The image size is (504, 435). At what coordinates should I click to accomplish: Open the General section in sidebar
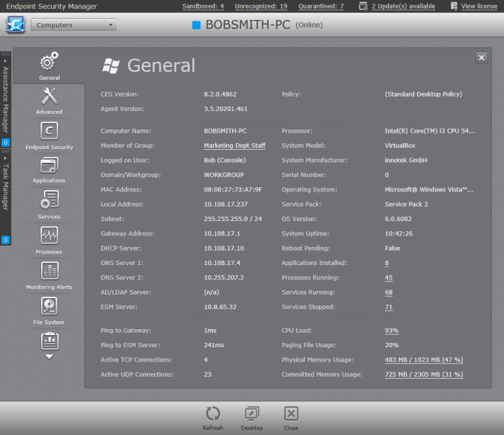pos(49,66)
